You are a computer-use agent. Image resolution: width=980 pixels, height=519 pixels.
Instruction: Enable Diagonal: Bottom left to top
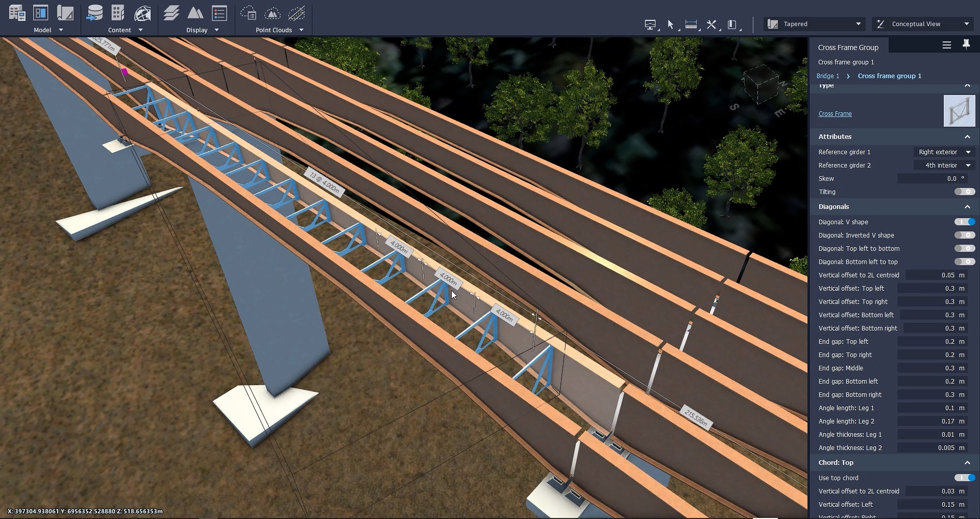coord(965,262)
